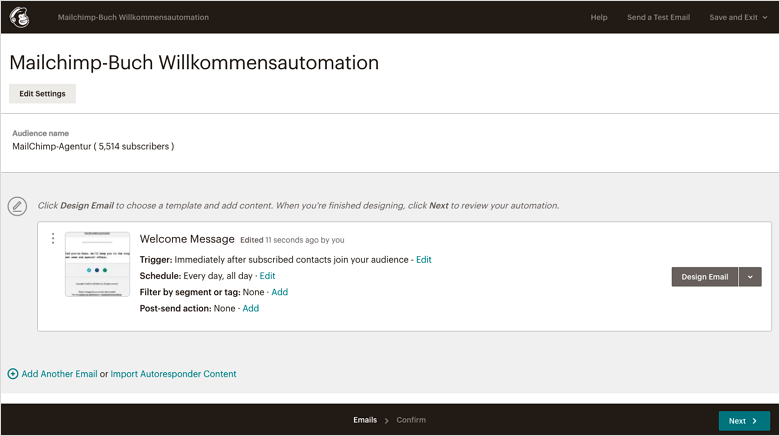This screenshot has height=436, width=780.
Task: Open the Help menu
Action: [x=599, y=17]
